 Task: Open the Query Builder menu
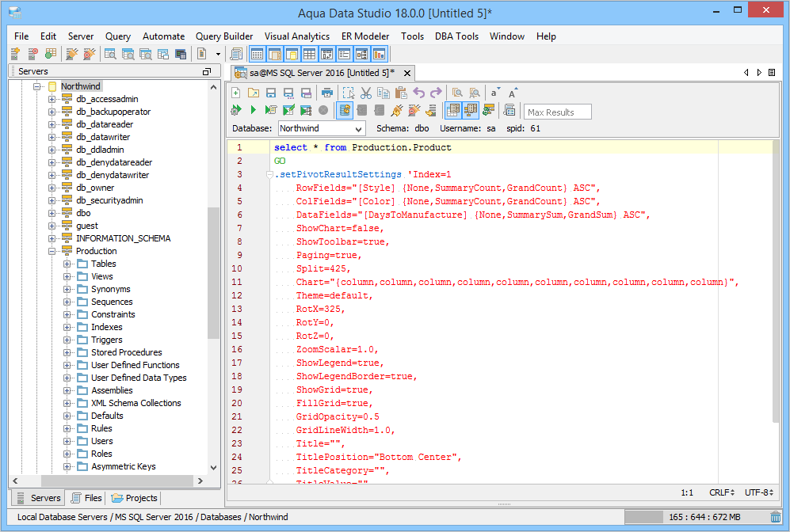click(224, 36)
